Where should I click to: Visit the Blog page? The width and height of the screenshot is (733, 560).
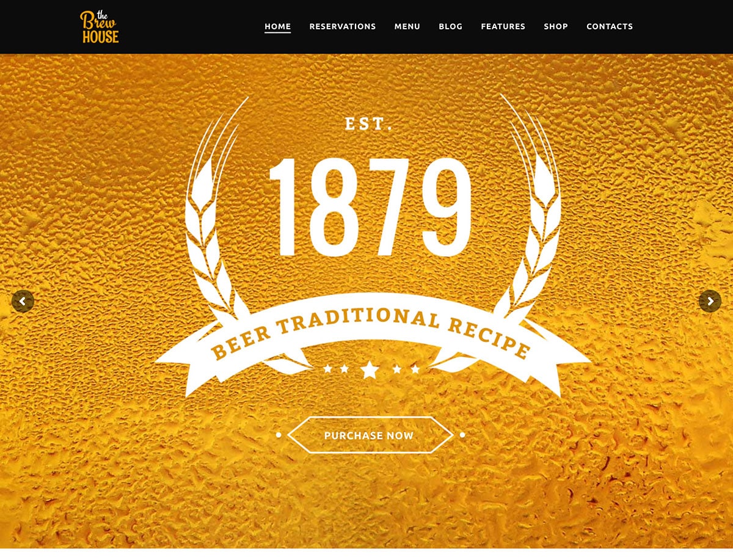coord(451,26)
